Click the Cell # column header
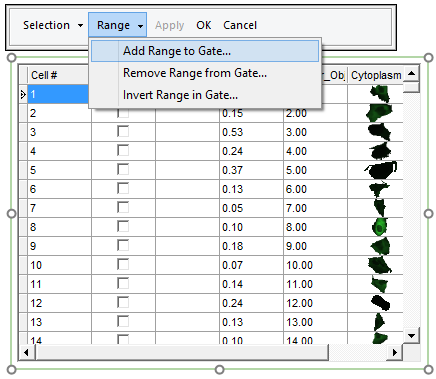The height and width of the screenshot is (379, 436). coord(59,75)
